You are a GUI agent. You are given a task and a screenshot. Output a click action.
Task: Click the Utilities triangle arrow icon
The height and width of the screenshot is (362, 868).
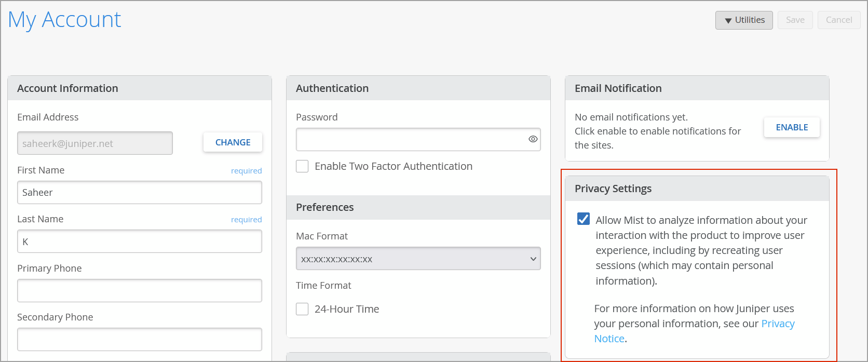pos(728,21)
